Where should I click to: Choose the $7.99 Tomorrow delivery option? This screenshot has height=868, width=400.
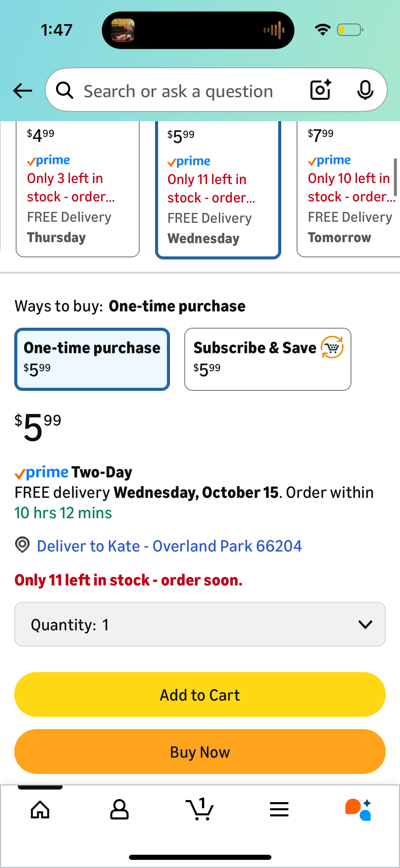click(348, 189)
